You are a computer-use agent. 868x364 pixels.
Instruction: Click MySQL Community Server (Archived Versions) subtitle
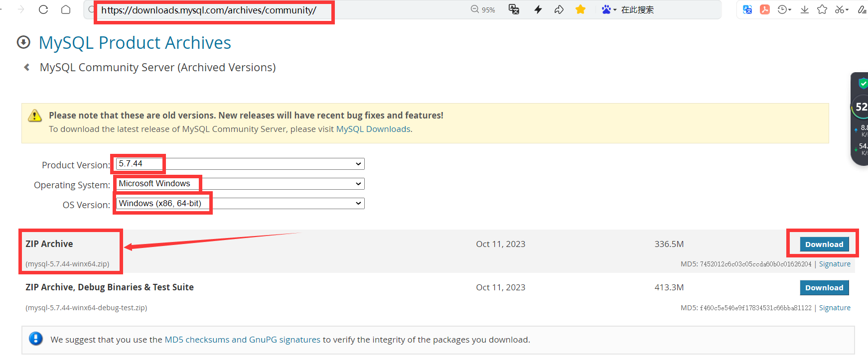(x=157, y=67)
